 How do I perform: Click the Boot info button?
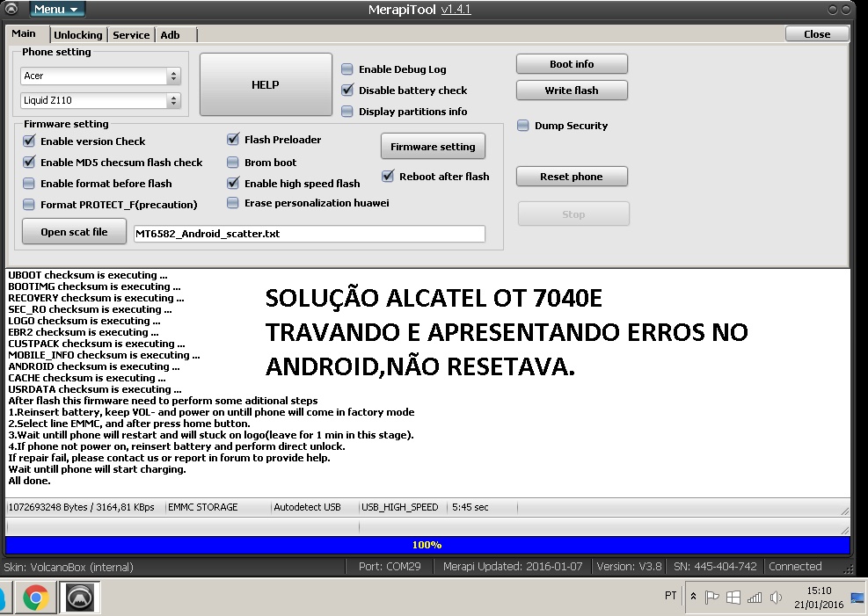pos(572,63)
